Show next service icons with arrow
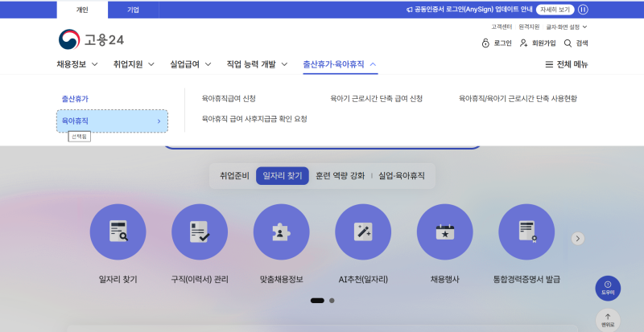Image resolution: width=644 pixels, height=332 pixels. click(578, 239)
